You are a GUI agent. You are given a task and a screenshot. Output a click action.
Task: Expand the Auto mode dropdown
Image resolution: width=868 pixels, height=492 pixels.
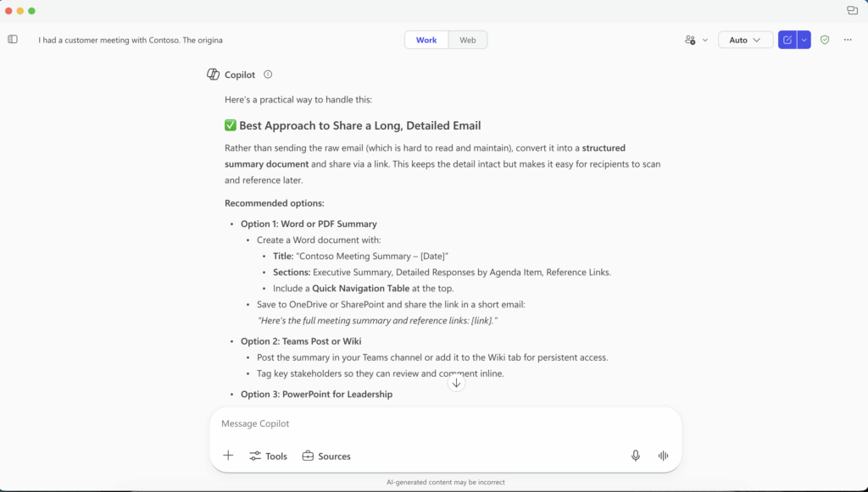tap(745, 40)
